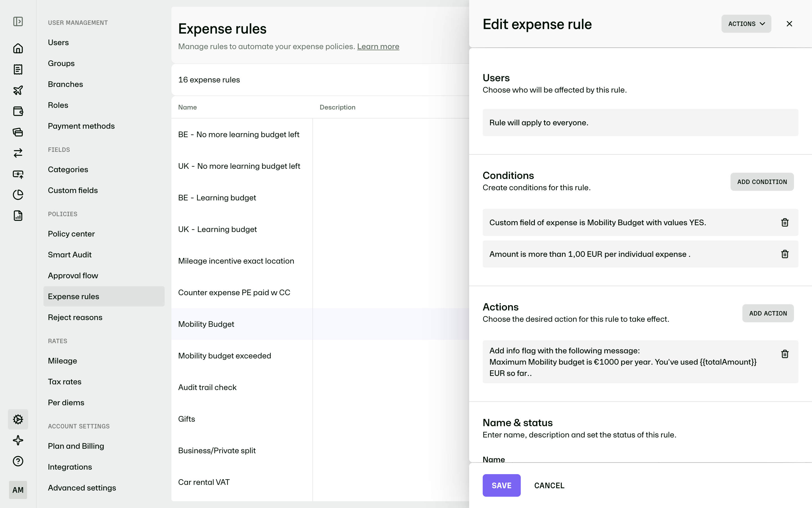Cancel editing the expense rule

point(549,485)
